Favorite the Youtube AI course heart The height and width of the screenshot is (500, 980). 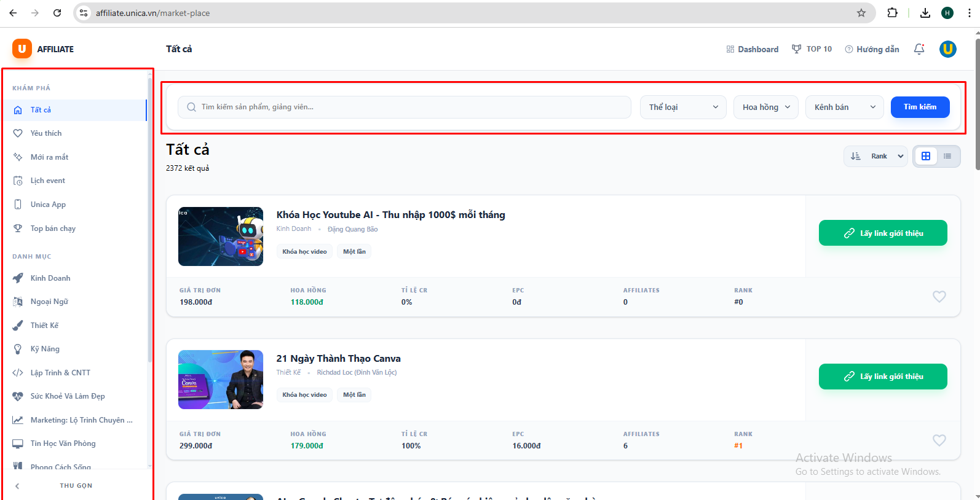[939, 297]
